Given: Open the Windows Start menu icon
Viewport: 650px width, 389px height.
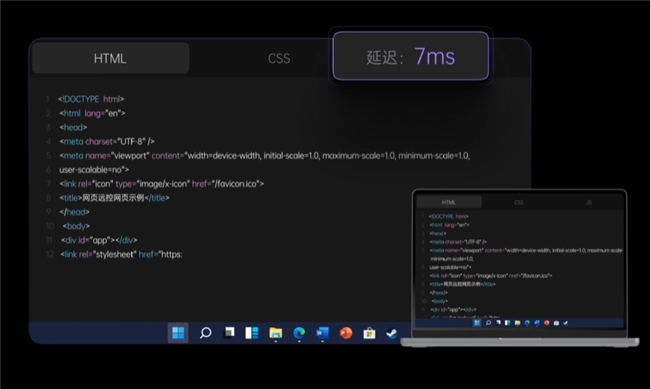Looking at the screenshot, I should point(178,333).
